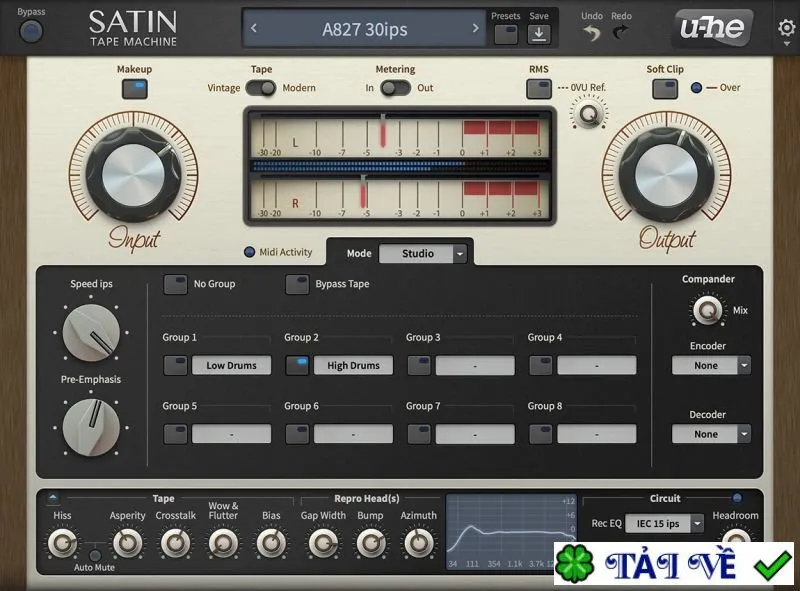
Task: Toggle the Group 8 assign button
Action: tap(540, 434)
